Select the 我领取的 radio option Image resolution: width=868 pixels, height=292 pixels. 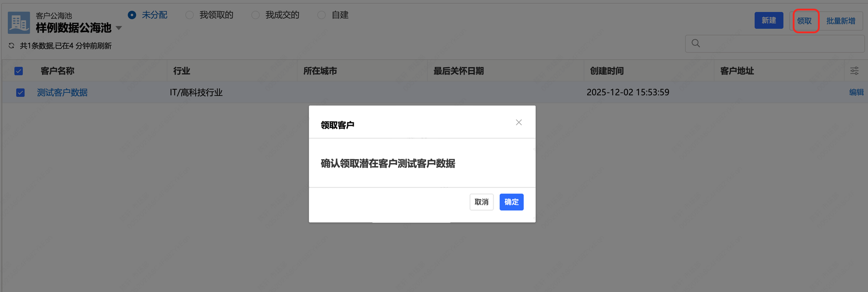coord(190,15)
